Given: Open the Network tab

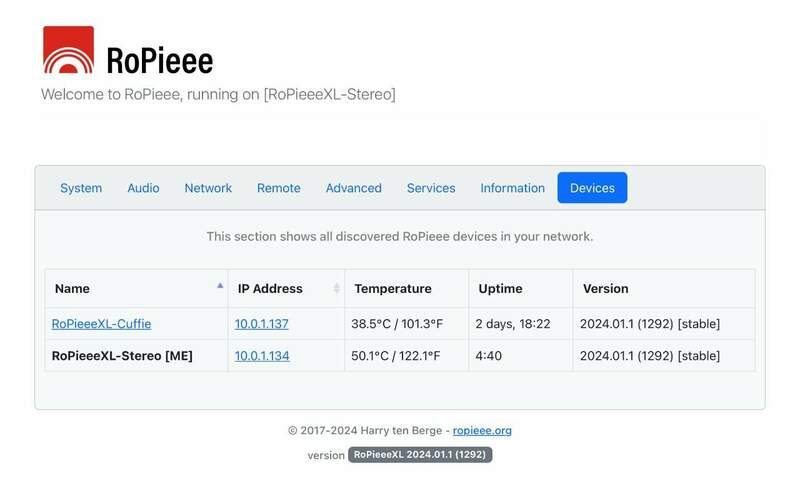Looking at the screenshot, I should pos(208,188).
